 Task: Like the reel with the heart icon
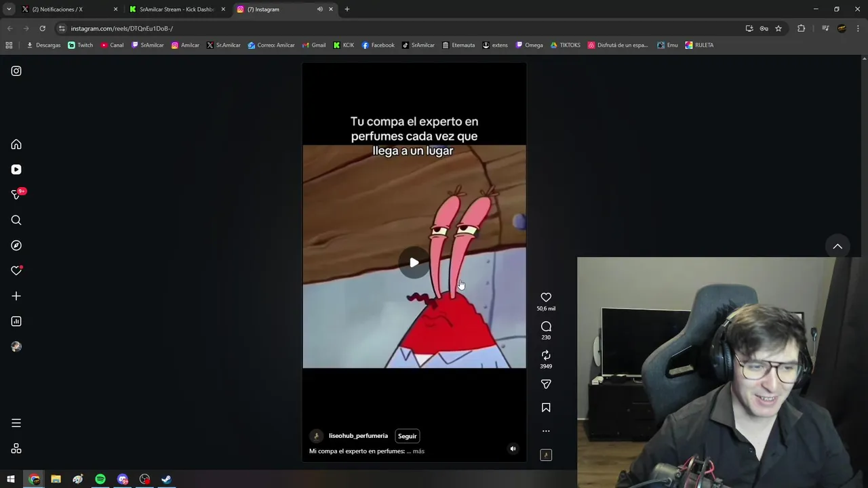[x=546, y=298]
